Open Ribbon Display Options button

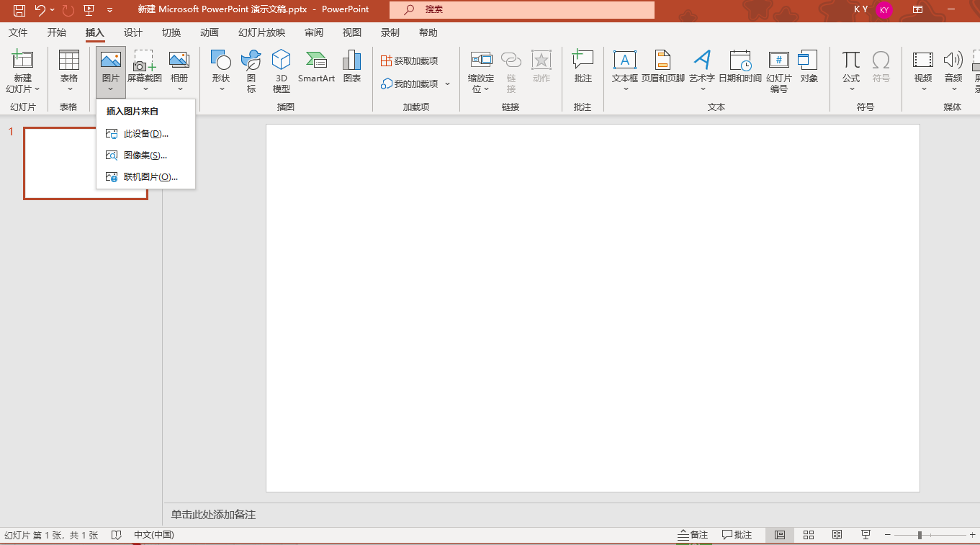917,9
